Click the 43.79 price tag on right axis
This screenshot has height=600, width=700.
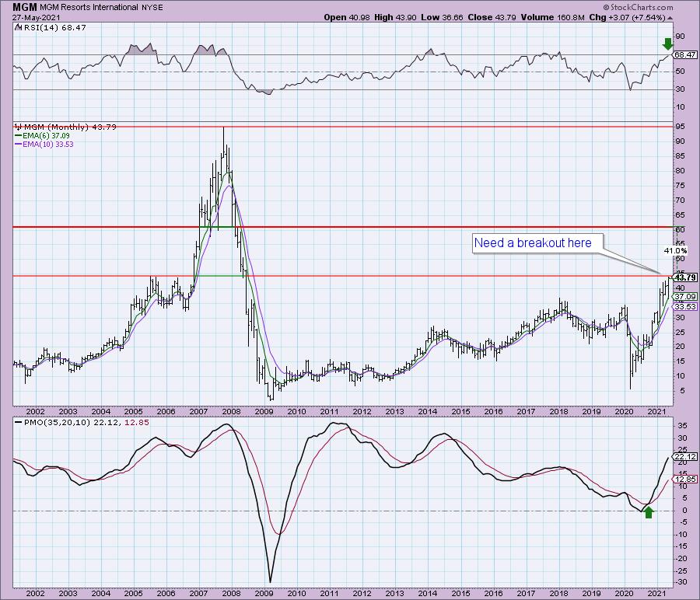tap(686, 277)
